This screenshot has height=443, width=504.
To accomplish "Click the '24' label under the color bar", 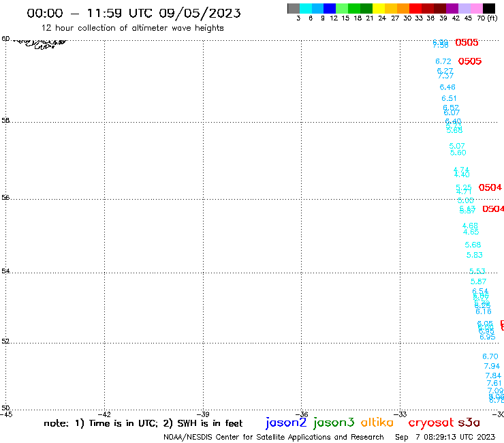I will coord(382,18).
